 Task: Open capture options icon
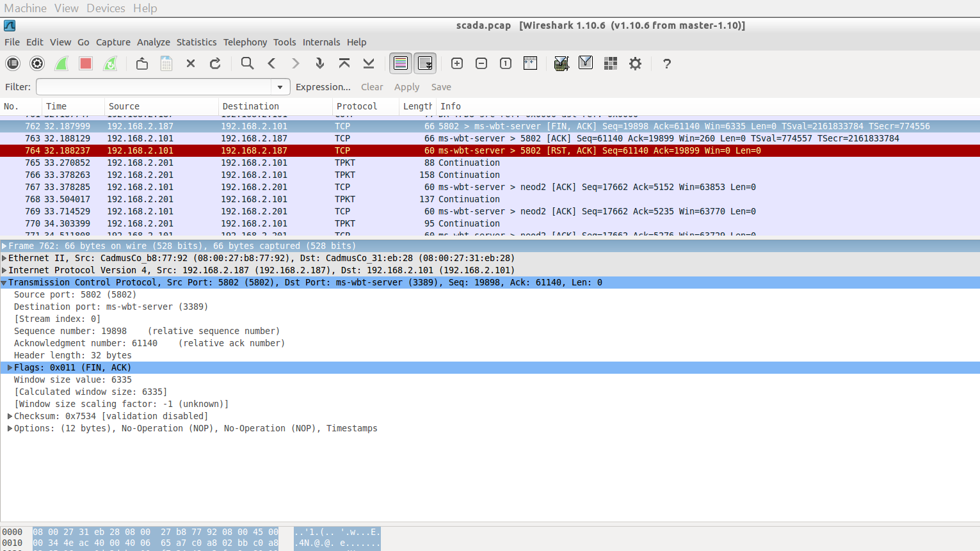coord(37,63)
